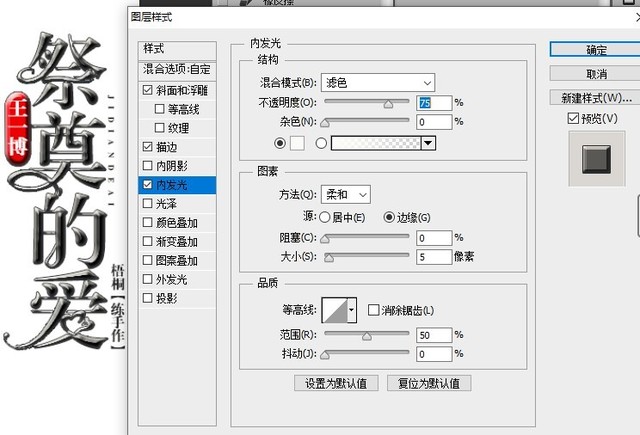Open the 混合模式 blend mode dropdown
Image resolution: width=640 pixels, height=435 pixels.
click(378, 82)
